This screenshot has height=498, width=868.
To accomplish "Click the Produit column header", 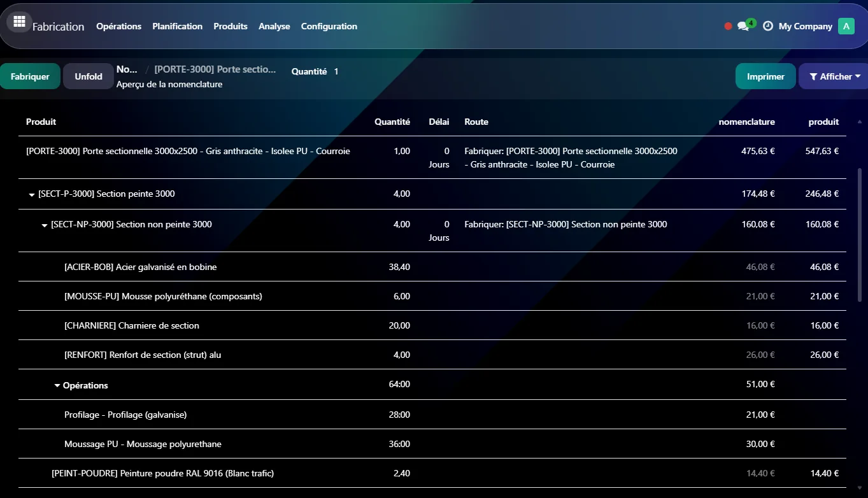I will (41, 122).
